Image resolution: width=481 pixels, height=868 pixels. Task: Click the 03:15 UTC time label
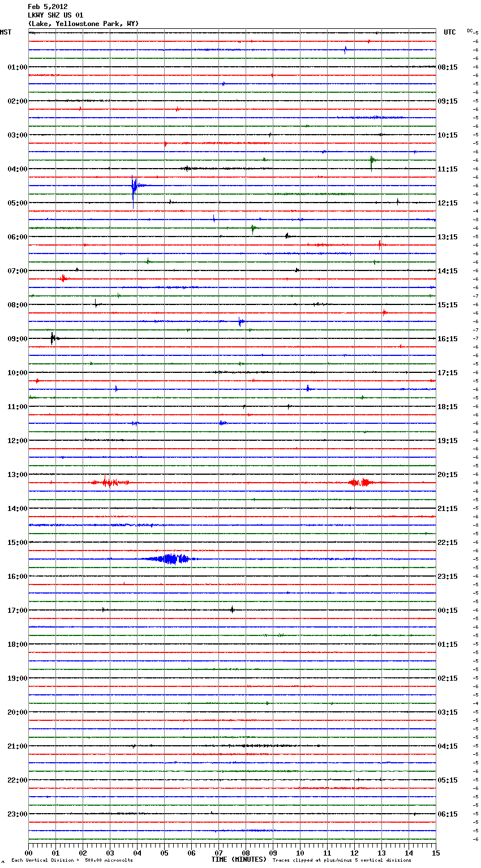point(448,712)
